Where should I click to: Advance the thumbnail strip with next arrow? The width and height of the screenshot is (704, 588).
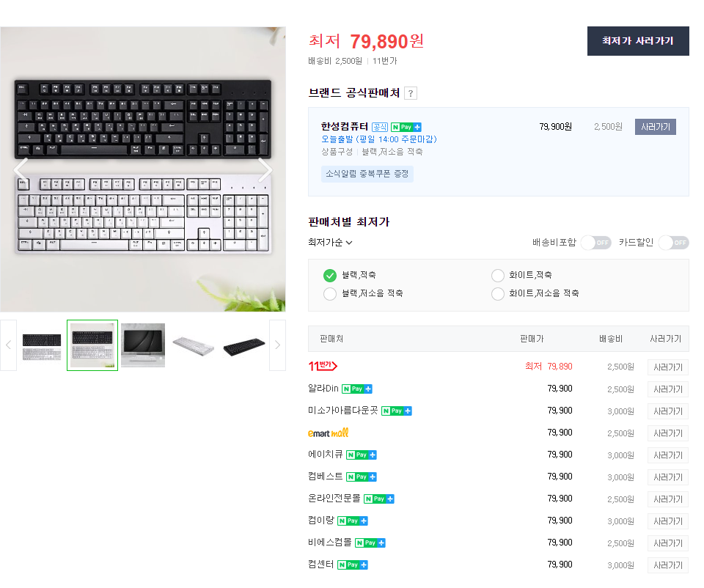coord(277,345)
